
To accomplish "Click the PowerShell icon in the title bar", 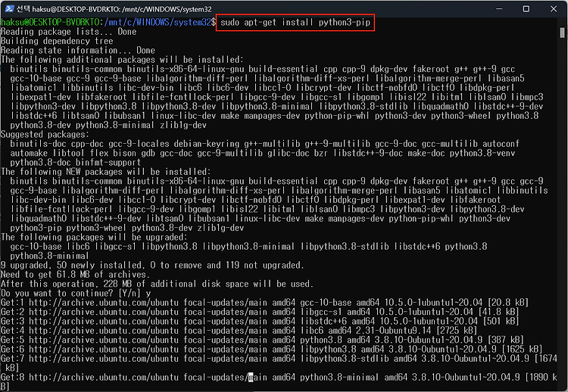I will [10, 8].
